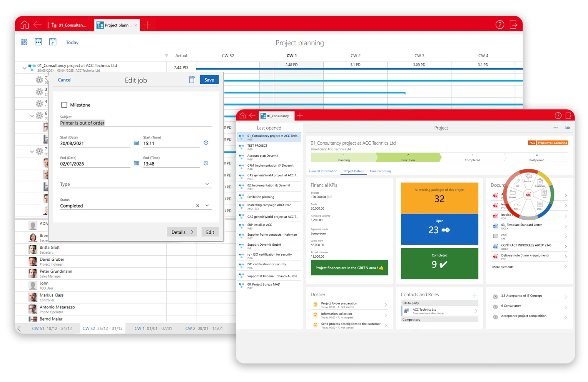
Task: Toggle the Milestone checkbox
Action: [x=64, y=105]
